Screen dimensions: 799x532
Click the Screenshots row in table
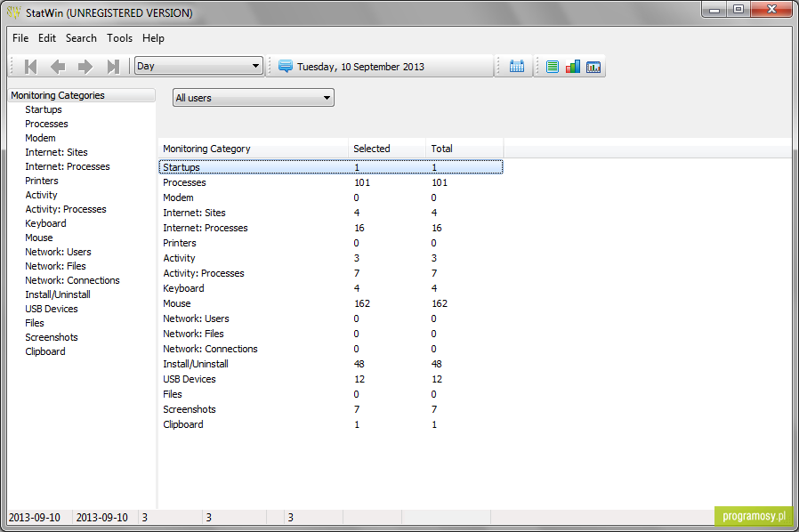click(x=331, y=409)
